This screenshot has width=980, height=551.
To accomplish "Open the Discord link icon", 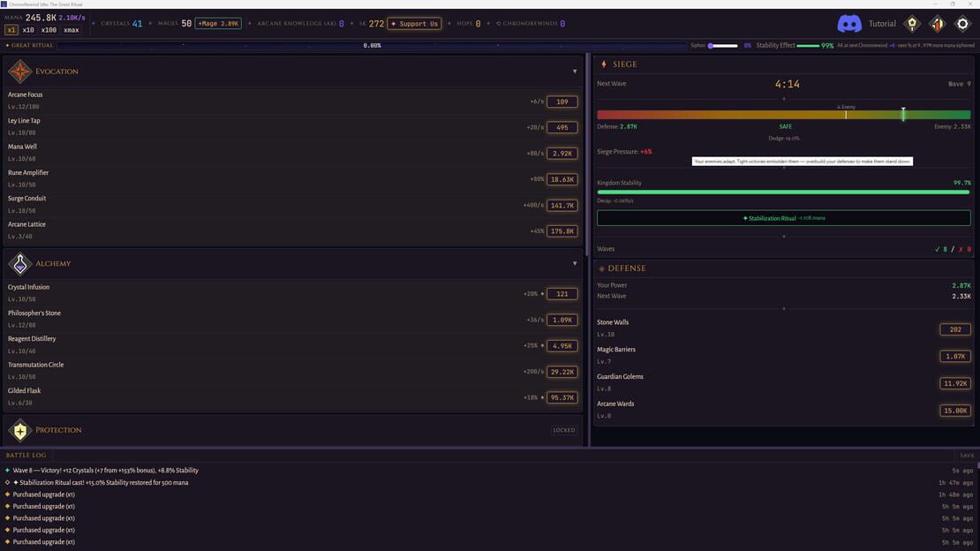I will click(x=848, y=24).
